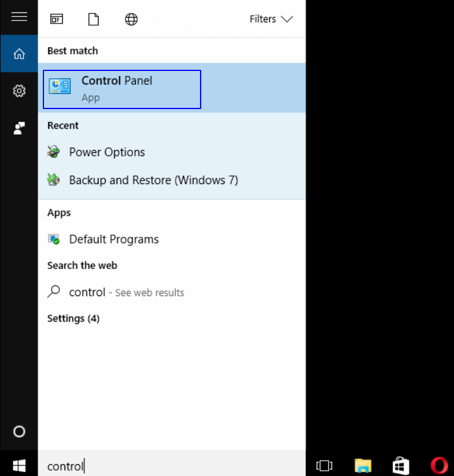
Task: Click the Power Options plug icon
Action: click(x=53, y=152)
